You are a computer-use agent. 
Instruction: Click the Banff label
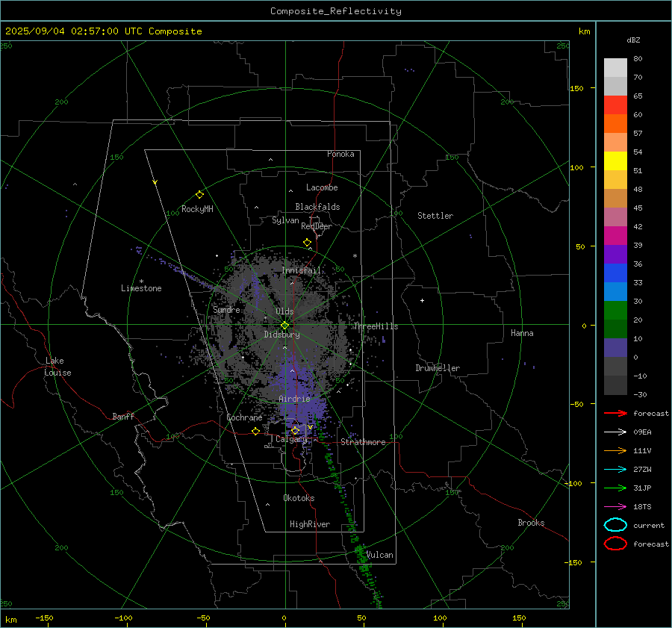click(123, 416)
